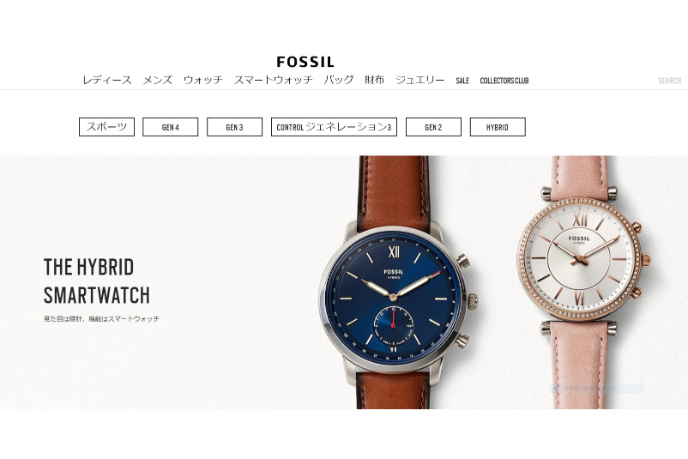Go to the バッグ category
The height and width of the screenshot is (459, 688).
pos(339,80)
